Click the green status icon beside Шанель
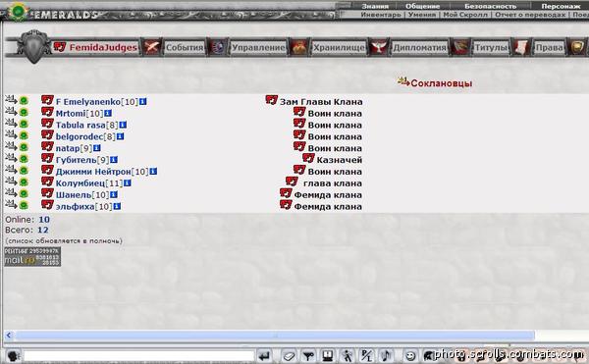The width and height of the screenshot is (589, 364). [x=24, y=194]
